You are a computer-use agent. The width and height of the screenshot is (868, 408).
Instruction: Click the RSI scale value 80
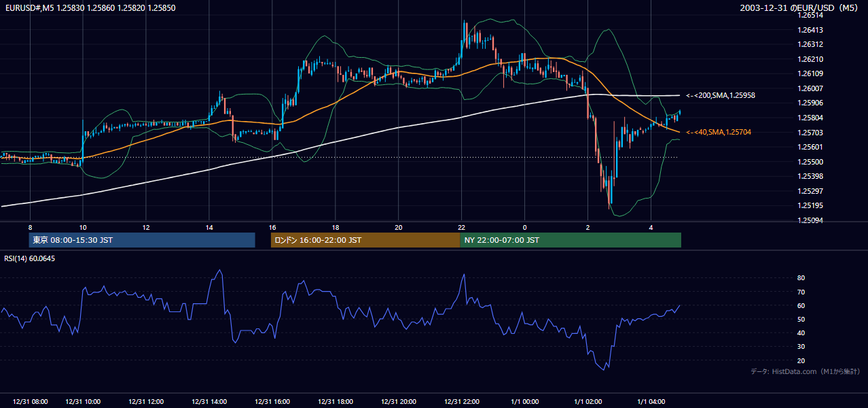[x=801, y=278]
